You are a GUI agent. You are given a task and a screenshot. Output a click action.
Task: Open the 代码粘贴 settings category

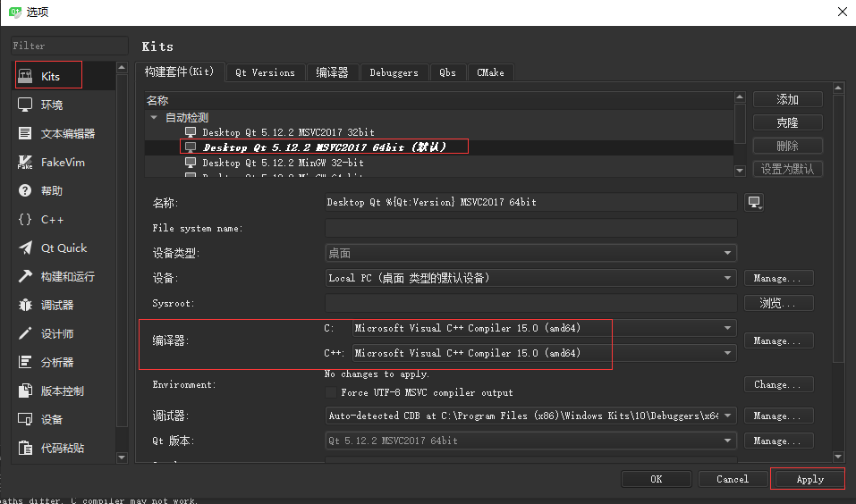(64, 448)
